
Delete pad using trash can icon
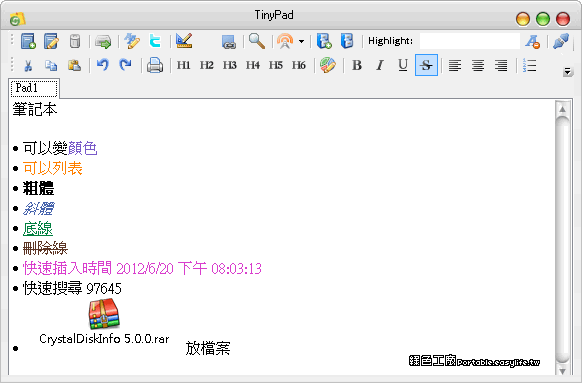[75, 41]
